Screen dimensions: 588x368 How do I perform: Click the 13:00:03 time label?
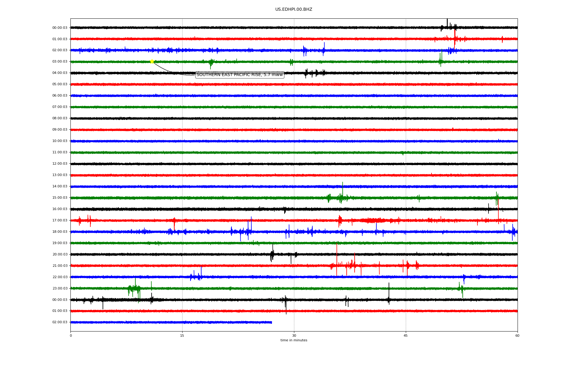tap(60, 175)
